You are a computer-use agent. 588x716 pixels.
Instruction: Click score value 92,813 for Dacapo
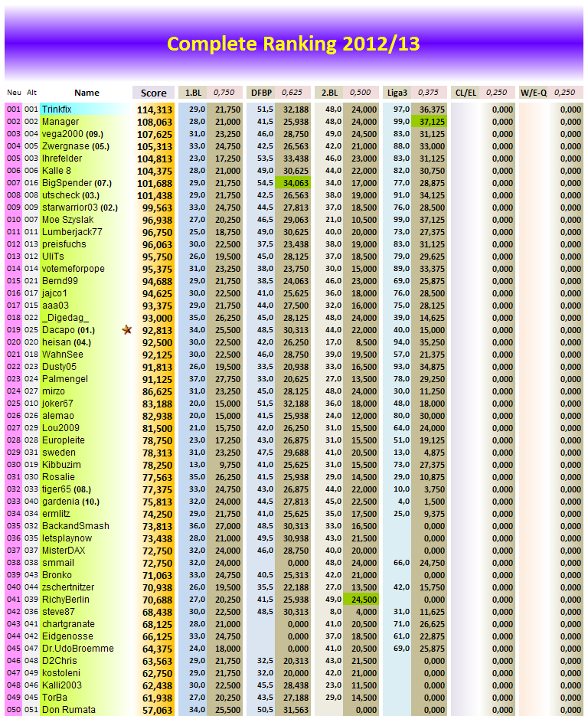[x=157, y=330]
